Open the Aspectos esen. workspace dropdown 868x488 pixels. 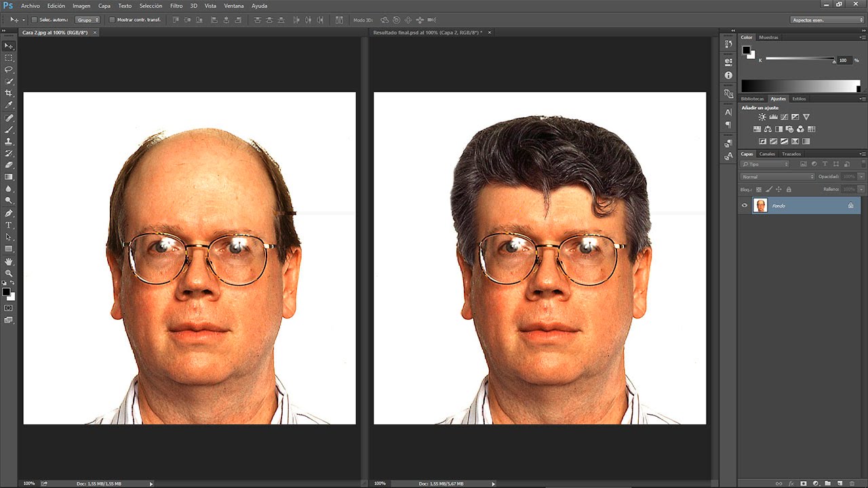click(x=827, y=20)
